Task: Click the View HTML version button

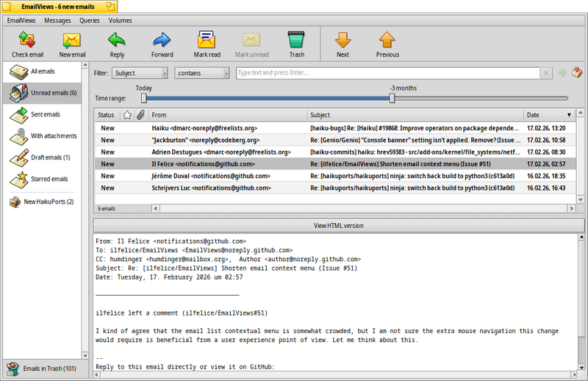Action: point(339,226)
